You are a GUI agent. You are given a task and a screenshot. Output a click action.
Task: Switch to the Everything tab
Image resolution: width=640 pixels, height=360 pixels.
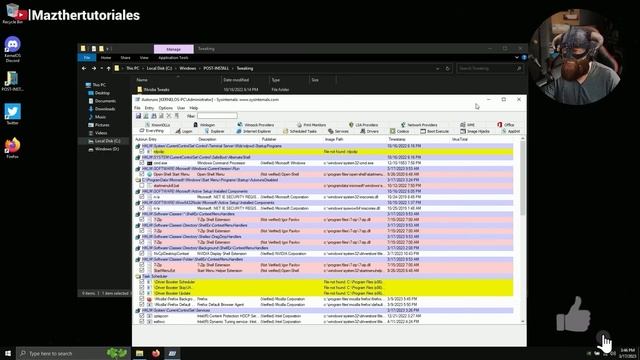coord(151,131)
